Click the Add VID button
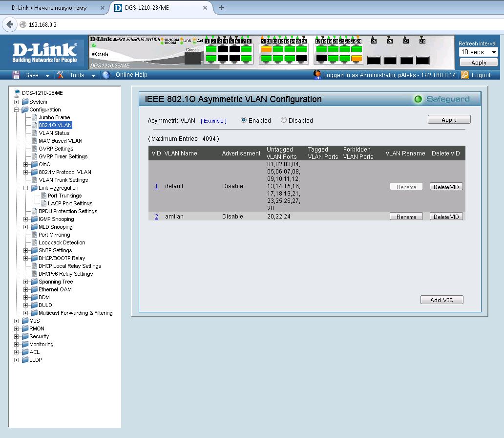Image resolution: width=504 pixels, height=438 pixels. tap(441, 300)
